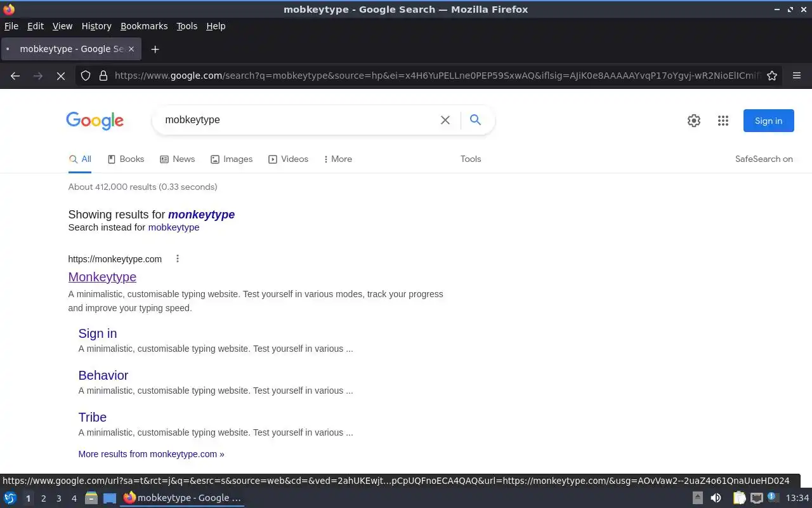This screenshot has width=812, height=508.
Task: Submit the search with the magnifier icon
Action: pos(475,119)
